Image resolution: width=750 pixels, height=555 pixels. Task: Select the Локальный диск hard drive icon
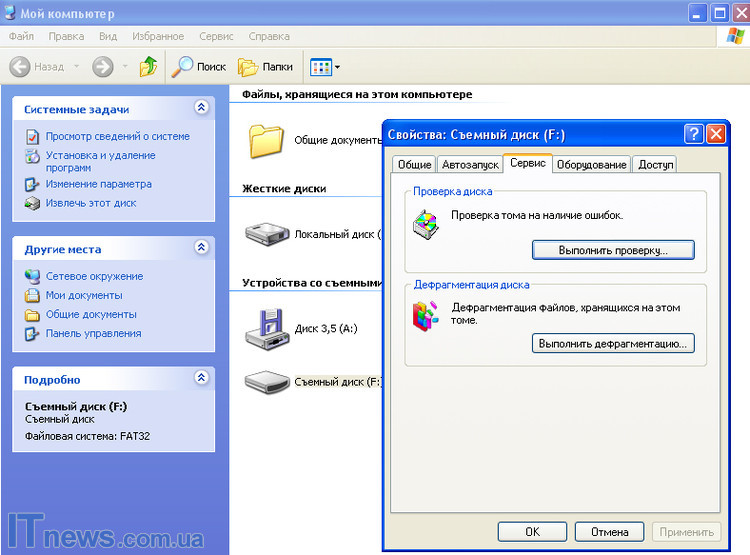266,234
